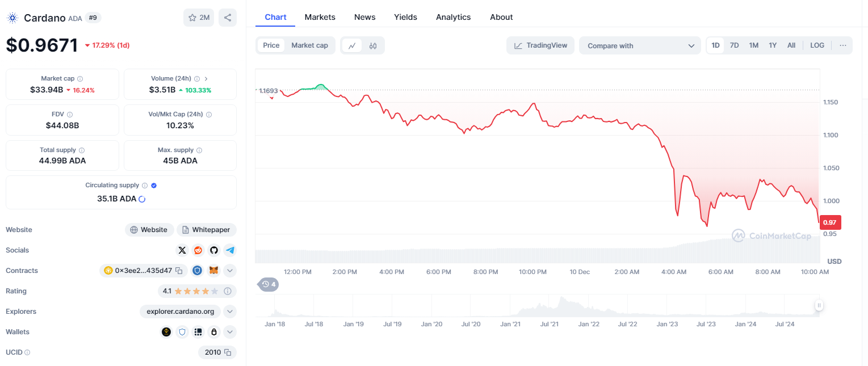Open the Compare with dropdown
This screenshot has width=868, height=366.
(x=640, y=45)
